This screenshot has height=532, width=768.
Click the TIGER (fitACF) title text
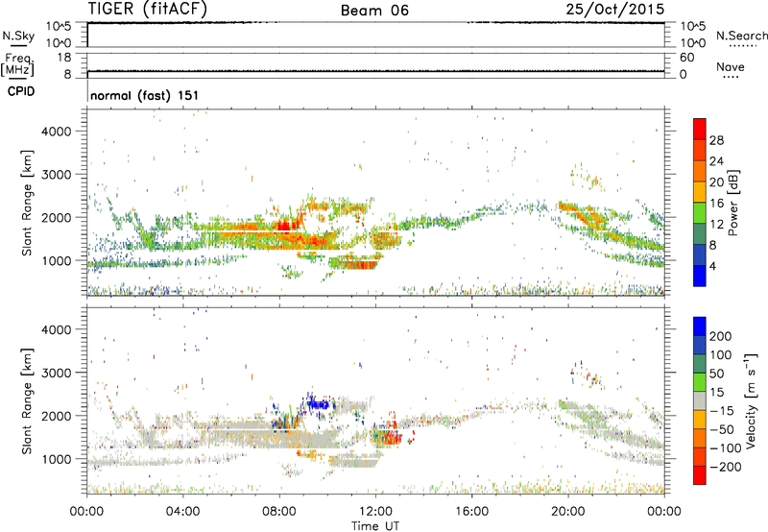point(148,9)
